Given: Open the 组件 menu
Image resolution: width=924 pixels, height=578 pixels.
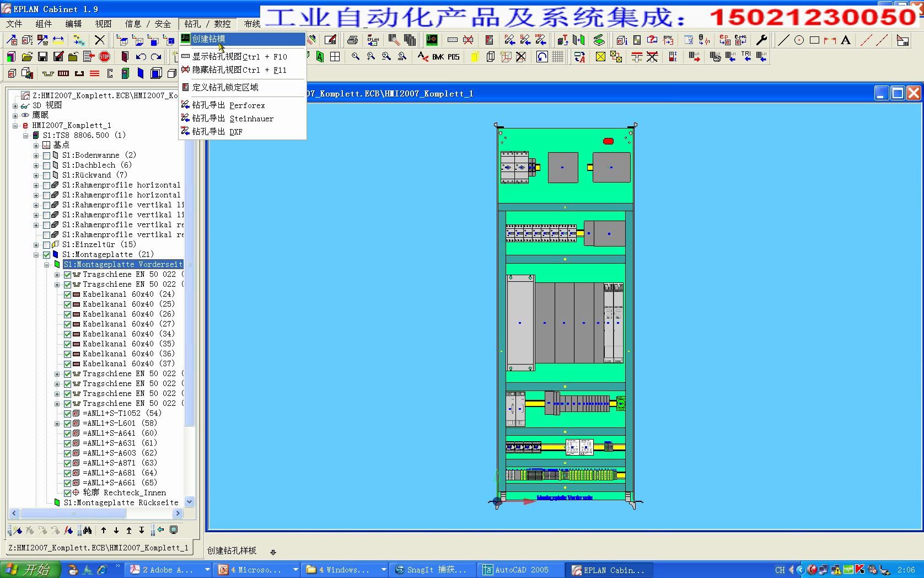Looking at the screenshot, I should [44, 24].
